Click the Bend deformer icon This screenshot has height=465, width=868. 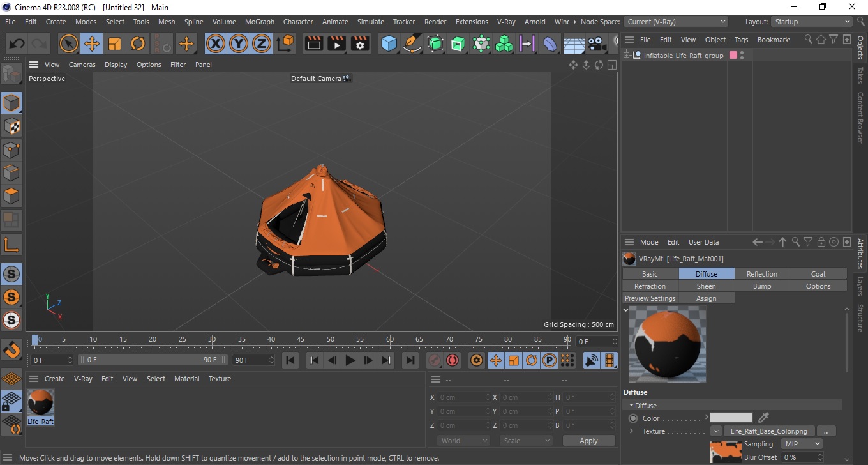tap(550, 43)
